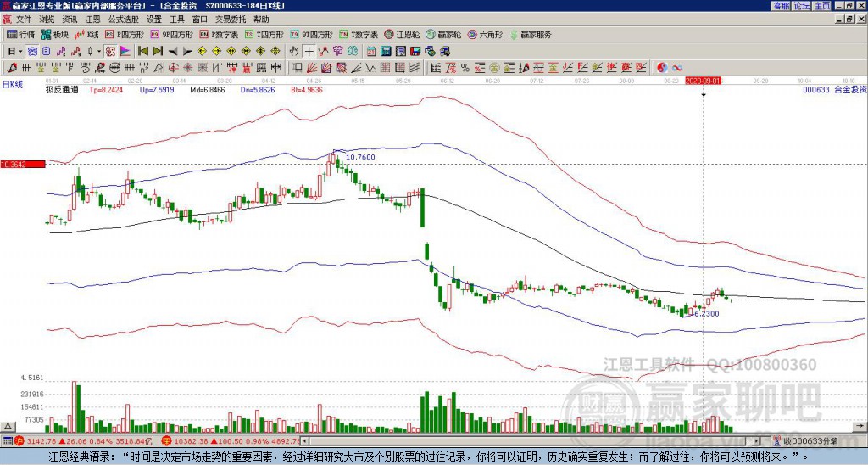868x465 pixels.
Task: Open the P数字表 tool
Action: pyautogui.click(x=220, y=34)
